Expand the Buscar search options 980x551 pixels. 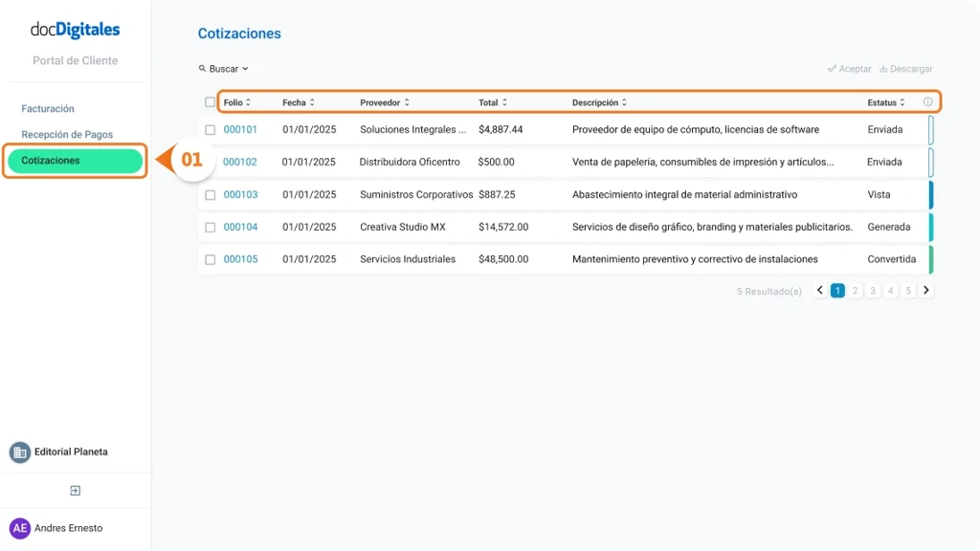[x=224, y=69]
